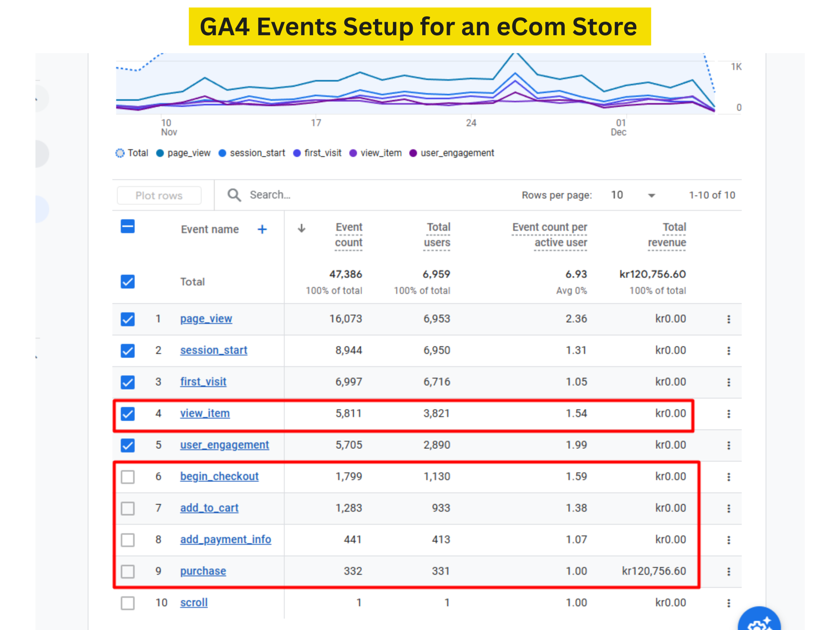
Task: Check the begin_checkout row checkbox
Action: click(x=128, y=476)
